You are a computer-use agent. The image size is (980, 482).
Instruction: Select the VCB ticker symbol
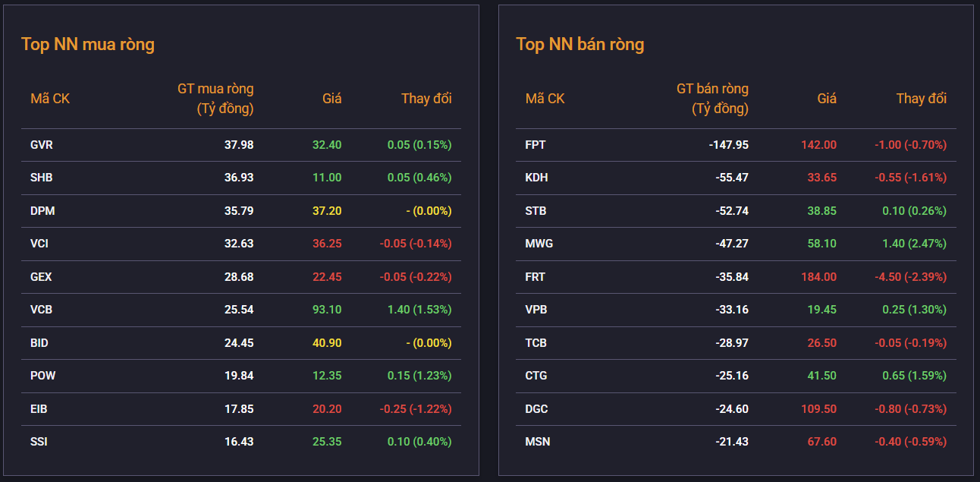click(41, 310)
